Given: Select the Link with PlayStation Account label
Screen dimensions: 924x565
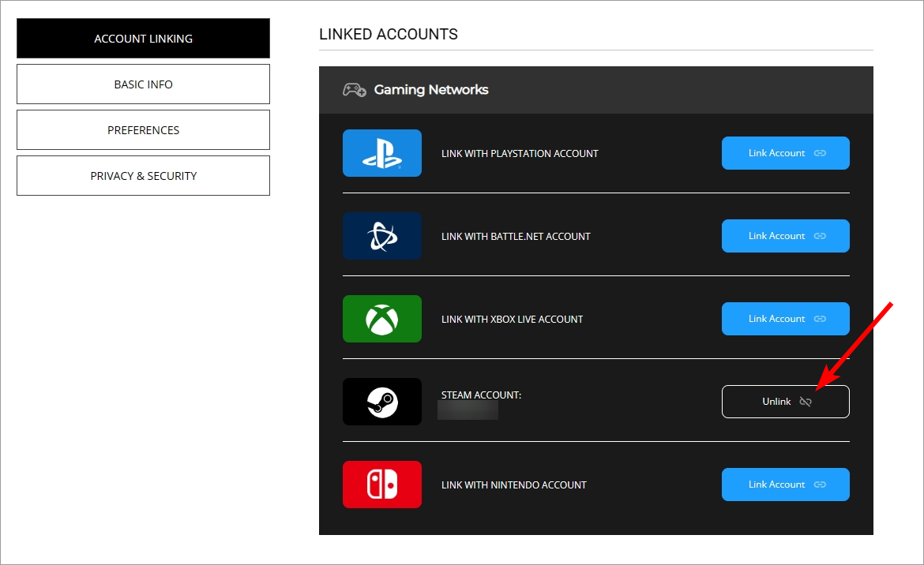Looking at the screenshot, I should click(520, 154).
